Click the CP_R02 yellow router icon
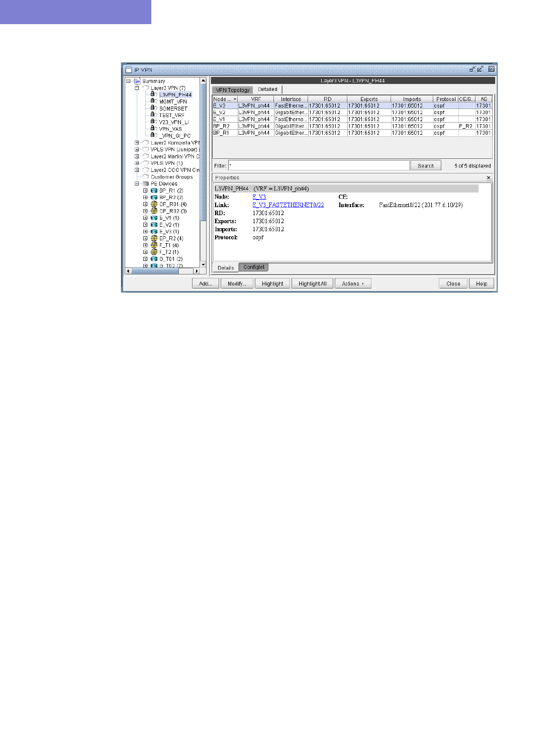This screenshot has height=748, width=560. click(x=154, y=211)
